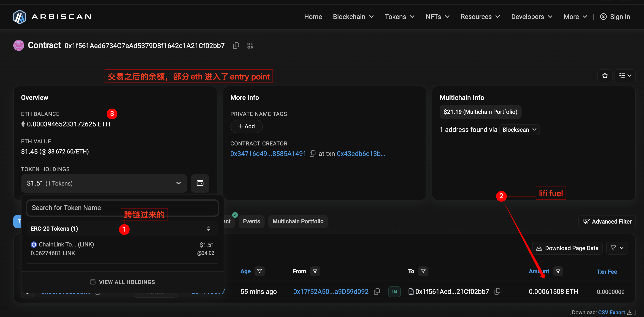This screenshot has width=644, height=317.
Task: Click the Age column header
Action: [246, 271]
